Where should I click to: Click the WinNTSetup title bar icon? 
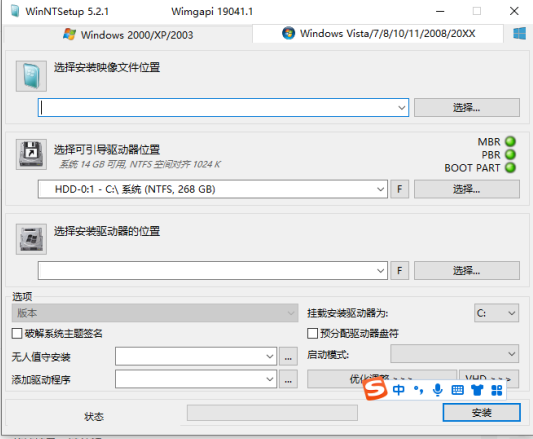(x=15, y=11)
